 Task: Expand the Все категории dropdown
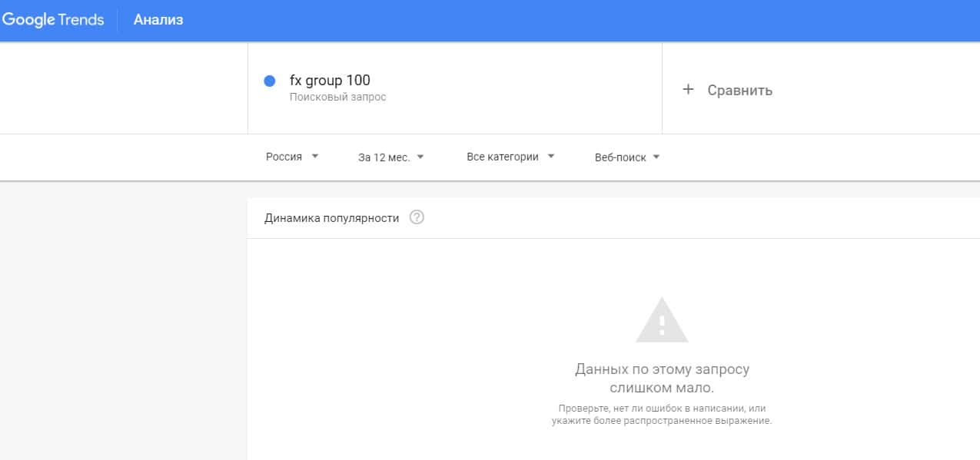(503, 157)
